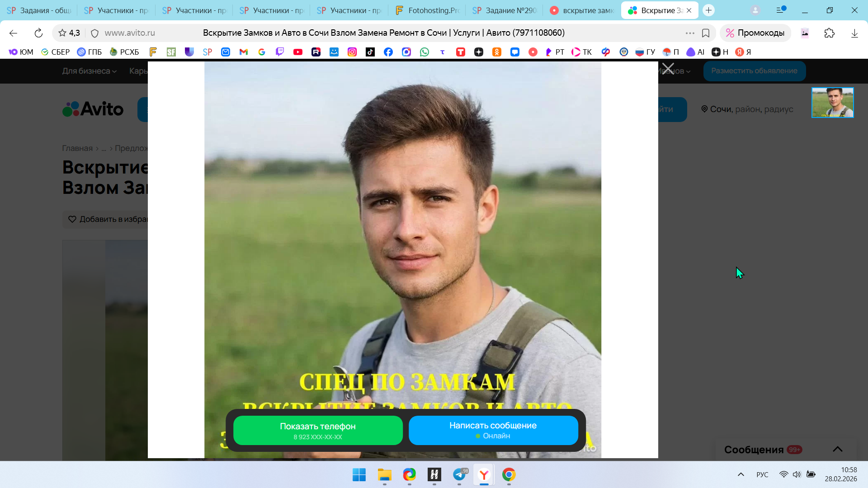Switch to the Fotohosting.Pro tab
Viewport: 868px width, 488px height.
click(x=427, y=10)
